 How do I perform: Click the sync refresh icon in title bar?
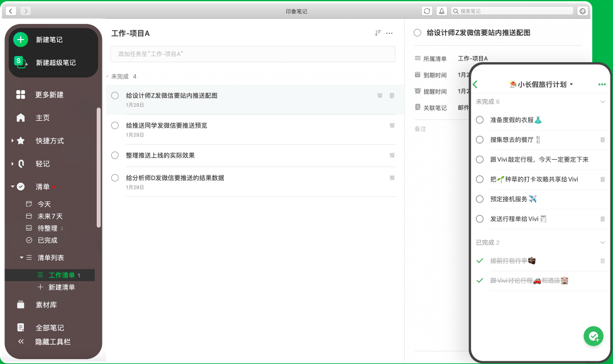click(x=427, y=11)
